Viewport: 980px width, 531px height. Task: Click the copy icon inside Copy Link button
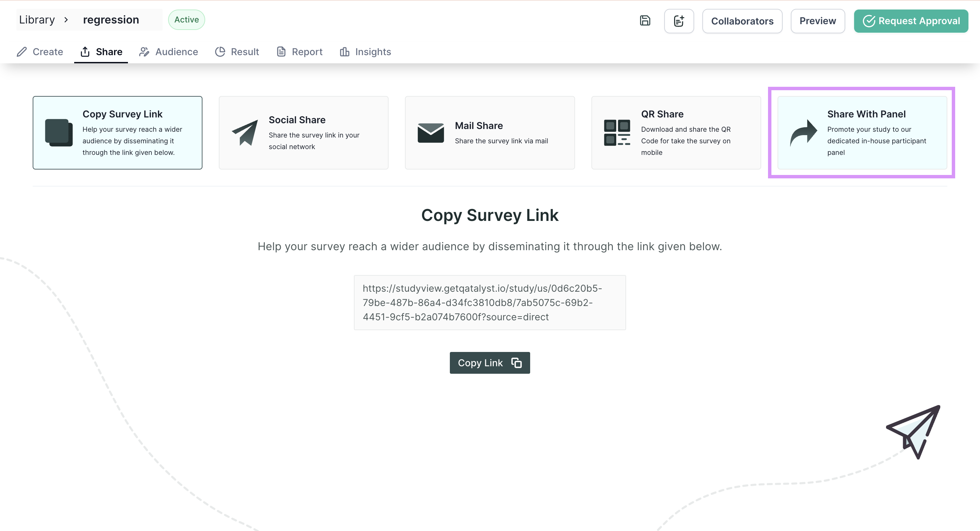516,363
